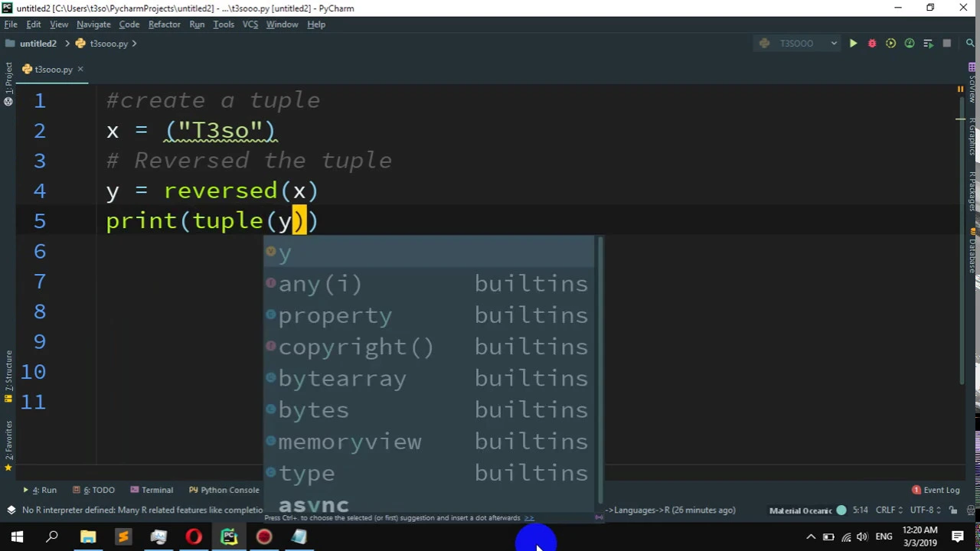Click the 5:14 line-column indicator
980x551 pixels.
click(860, 510)
